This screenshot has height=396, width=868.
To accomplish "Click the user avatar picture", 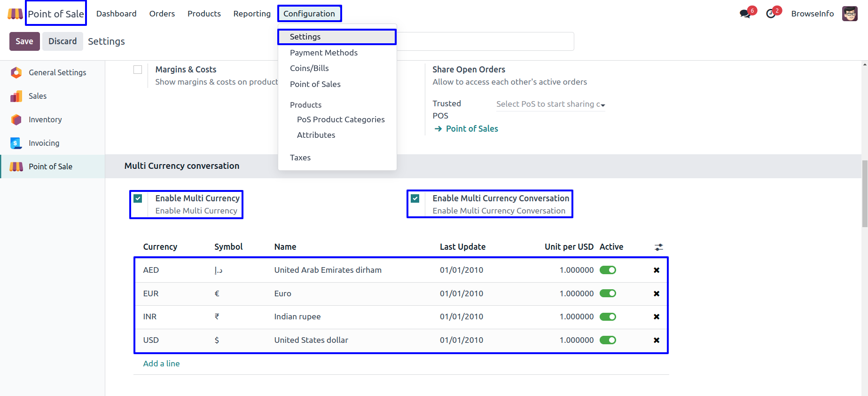I will coord(850,14).
